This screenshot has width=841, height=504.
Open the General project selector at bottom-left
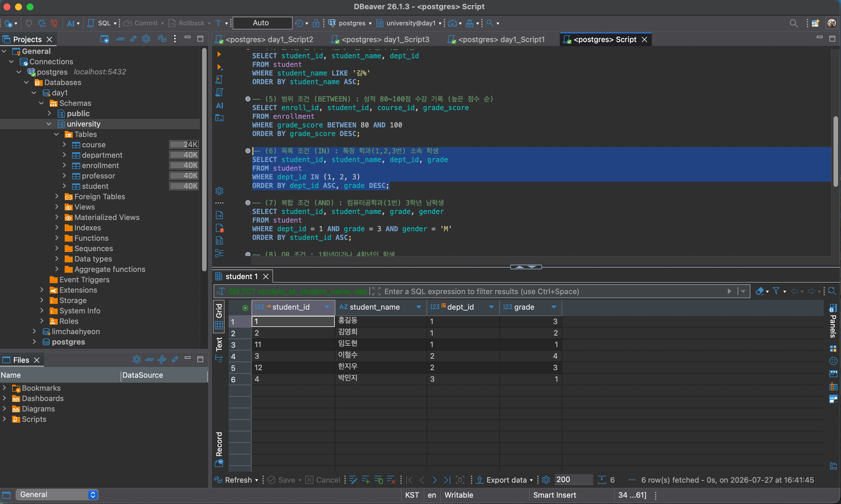pos(57,494)
